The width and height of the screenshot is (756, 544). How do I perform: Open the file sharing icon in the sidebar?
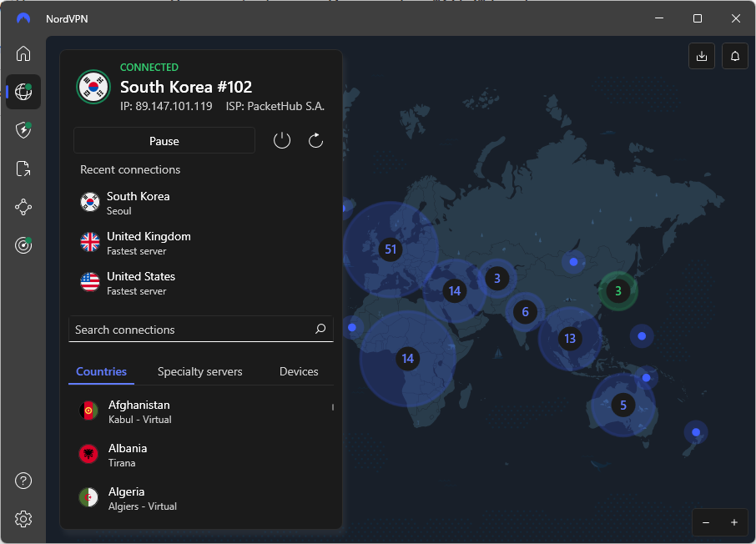pyautogui.click(x=23, y=169)
